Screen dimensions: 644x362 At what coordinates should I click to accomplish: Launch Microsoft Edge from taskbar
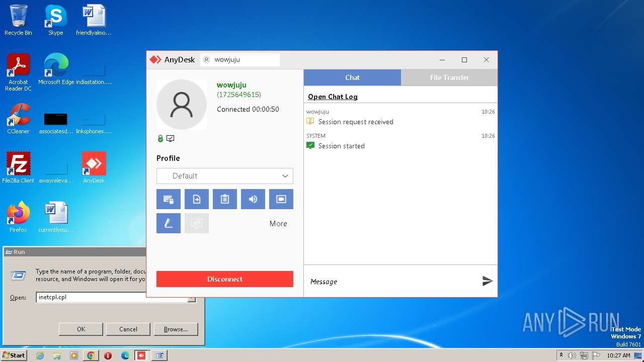(x=125, y=355)
